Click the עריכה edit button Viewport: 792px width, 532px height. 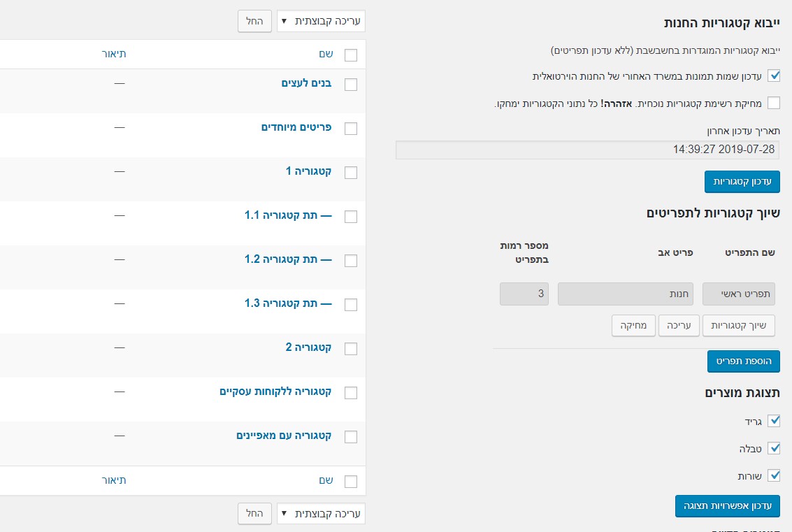(x=678, y=326)
